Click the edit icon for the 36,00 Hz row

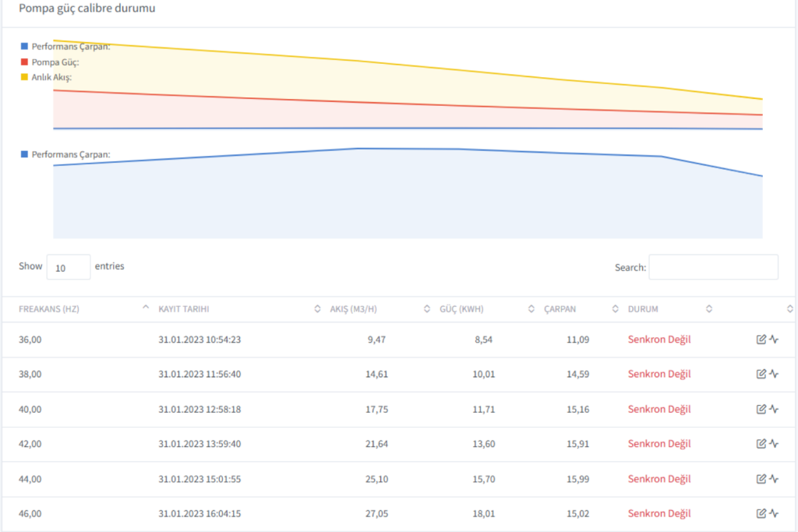[761, 339]
